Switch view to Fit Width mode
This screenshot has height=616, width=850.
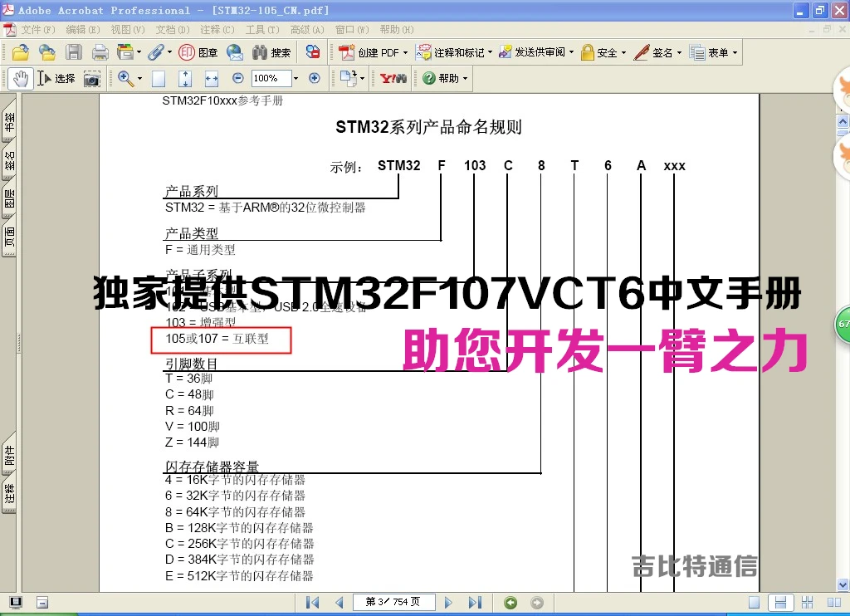point(210,78)
